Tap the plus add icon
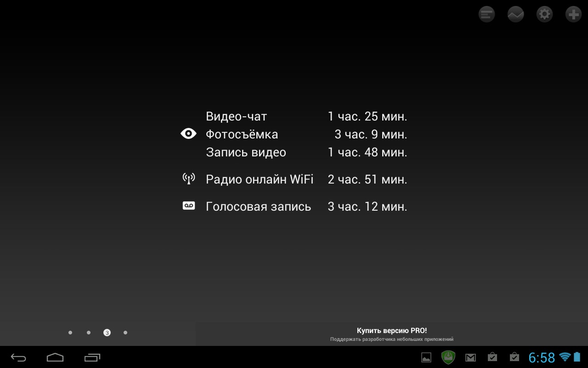Image resolution: width=588 pixels, height=368 pixels. [x=573, y=14]
